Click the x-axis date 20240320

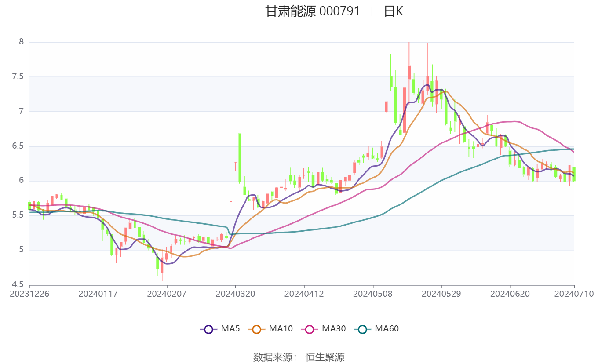(235, 294)
